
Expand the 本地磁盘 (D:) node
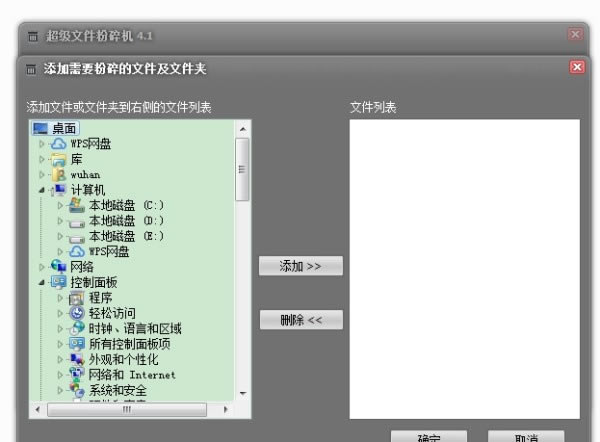(x=60, y=221)
